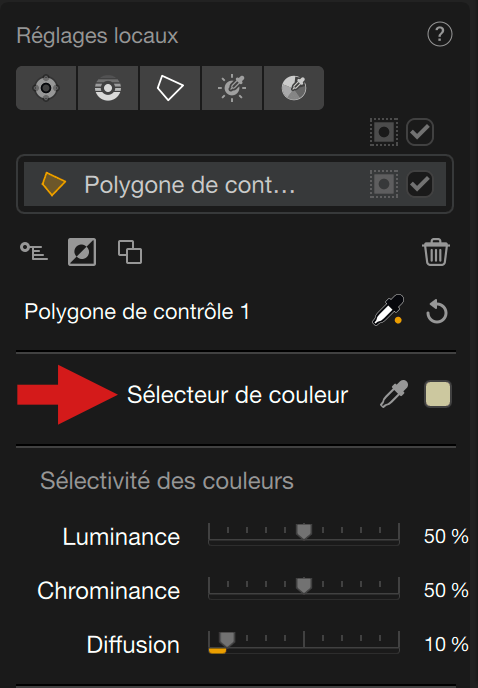
Task: Click the group control points icon
Action: pyautogui.click(x=34, y=251)
